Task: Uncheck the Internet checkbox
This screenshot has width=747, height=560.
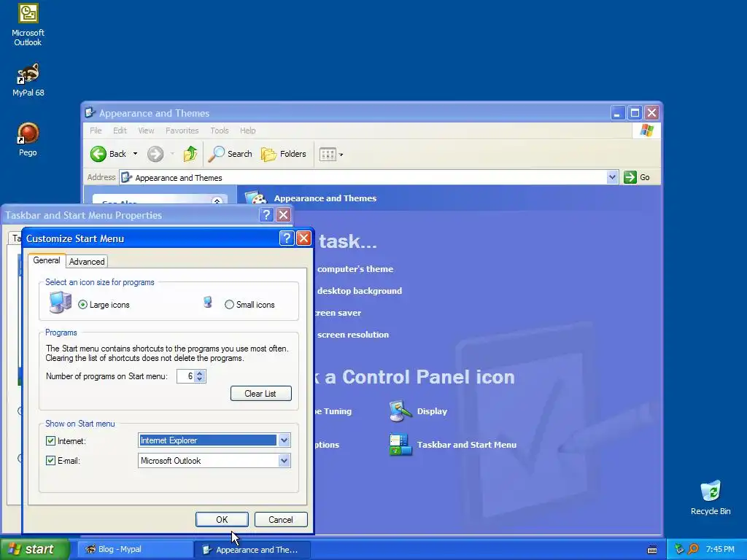Action: [x=50, y=441]
